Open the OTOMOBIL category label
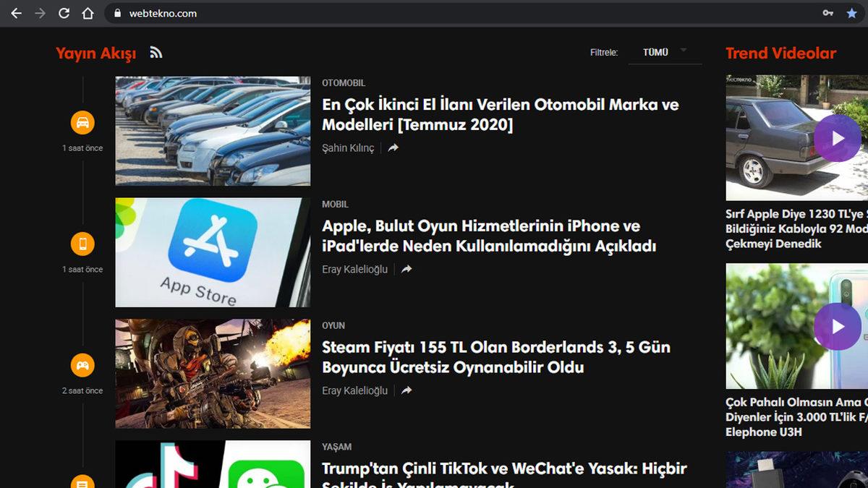Image resolution: width=868 pixels, height=488 pixels. (x=344, y=83)
